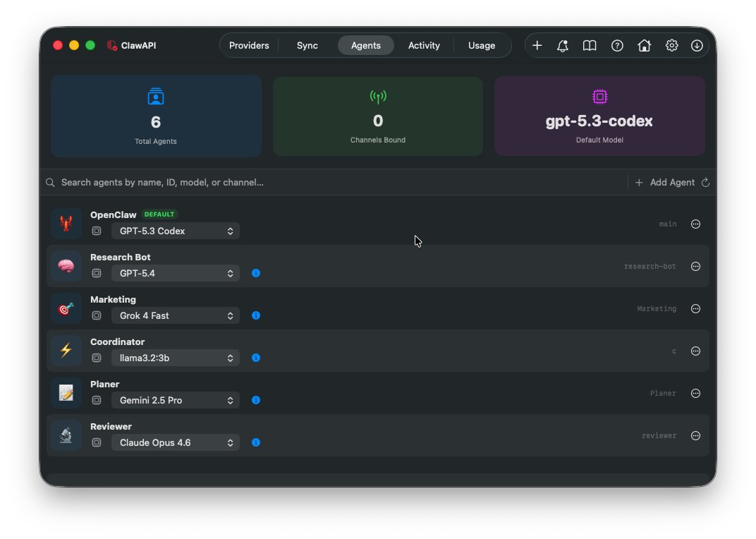Image resolution: width=756 pixels, height=539 pixels.
Task: Click the magnifier icon in search bar
Action: (x=50, y=183)
